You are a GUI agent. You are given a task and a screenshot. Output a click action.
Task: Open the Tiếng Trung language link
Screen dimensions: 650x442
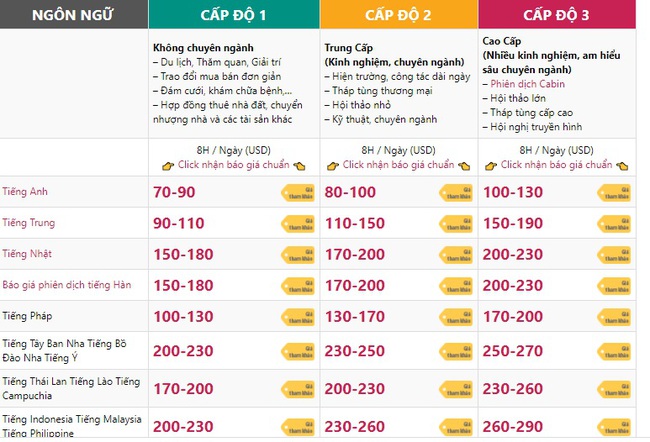click(30, 223)
